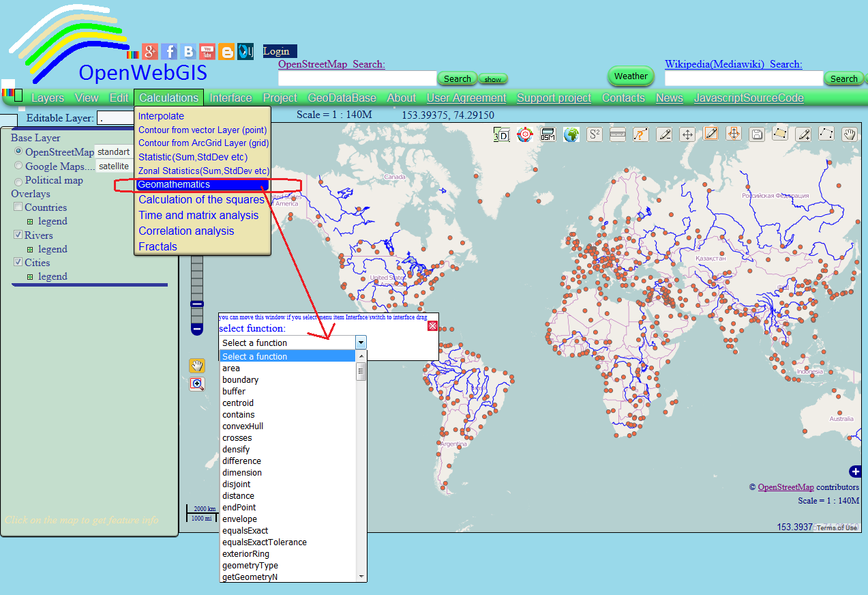Expand the Rivers legend
The height and width of the screenshot is (595, 868).
coord(30,249)
